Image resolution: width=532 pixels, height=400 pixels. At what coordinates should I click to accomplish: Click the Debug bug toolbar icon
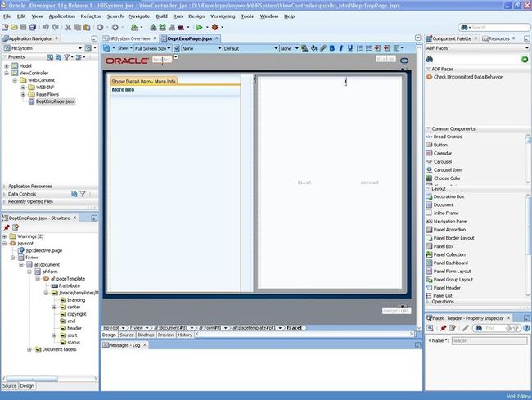(214, 27)
